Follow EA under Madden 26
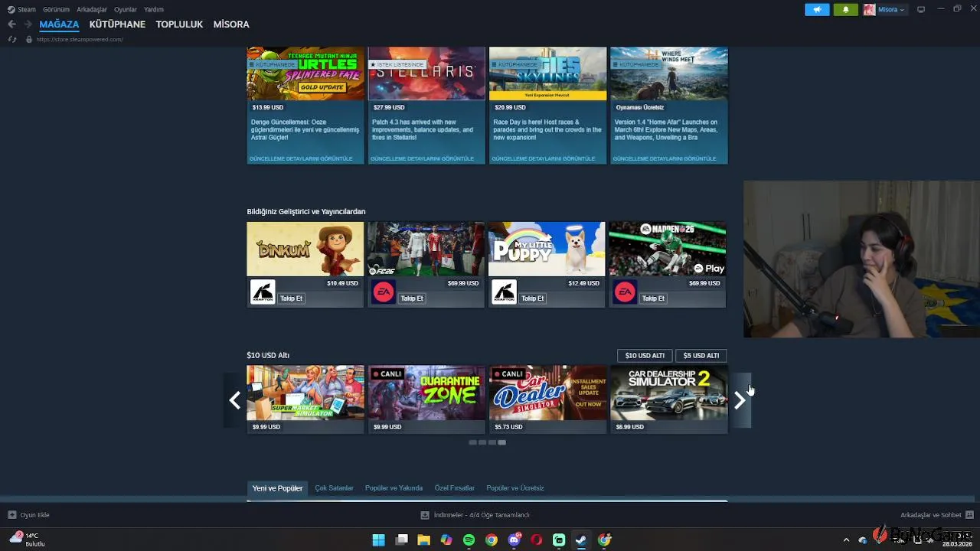The width and height of the screenshot is (980, 551). coord(653,298)
